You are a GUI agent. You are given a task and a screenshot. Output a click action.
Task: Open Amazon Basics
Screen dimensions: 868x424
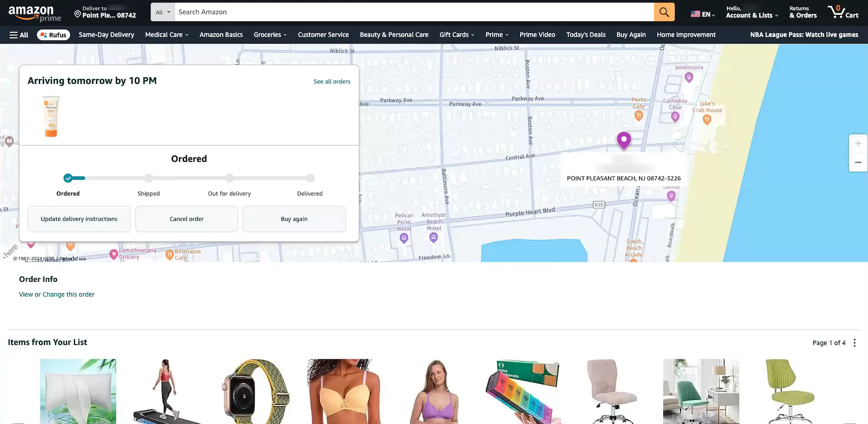click(x=221, y=35)
